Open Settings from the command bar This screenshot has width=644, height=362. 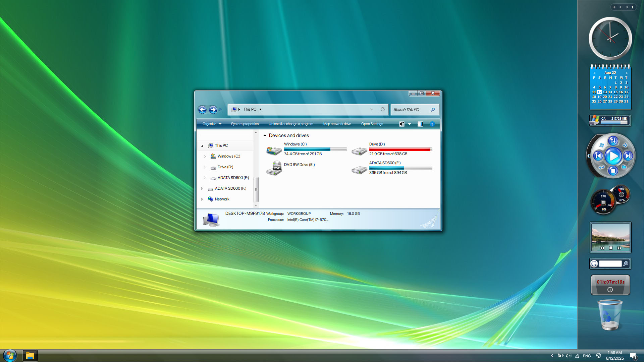coord(372,124)
